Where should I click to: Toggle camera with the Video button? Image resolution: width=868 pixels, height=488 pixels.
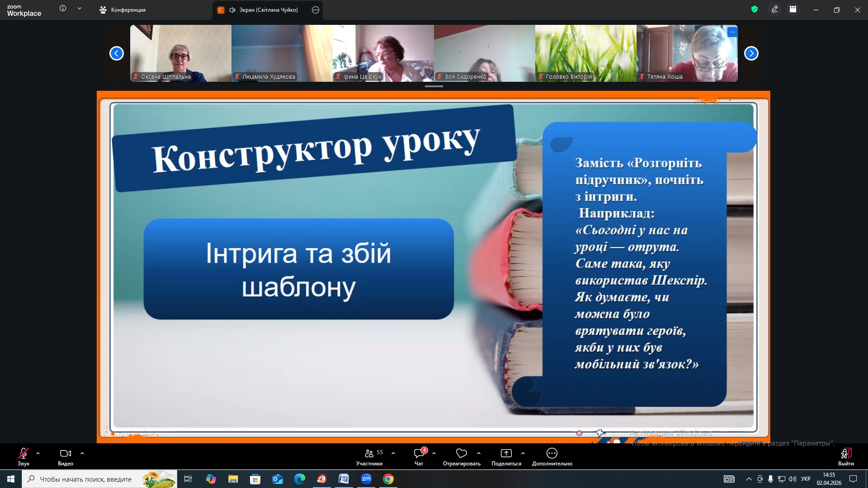coord(65,453)
